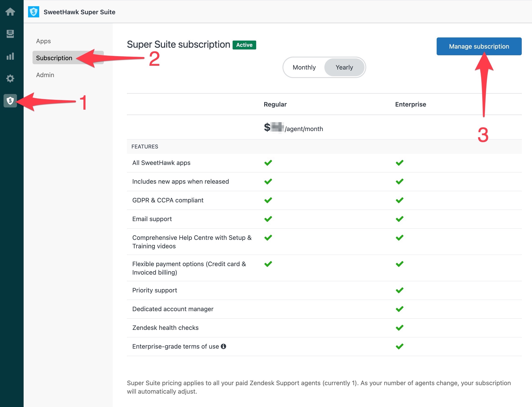Open the Reporting bar chart icon
Screen dimensions: 532x407
pos(10,56)
